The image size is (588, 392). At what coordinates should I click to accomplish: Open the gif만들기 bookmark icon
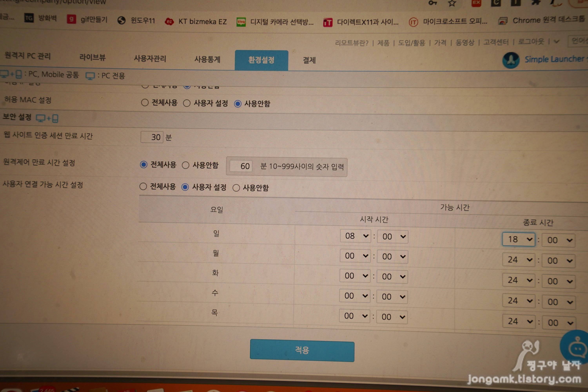(x=71, y=19)
